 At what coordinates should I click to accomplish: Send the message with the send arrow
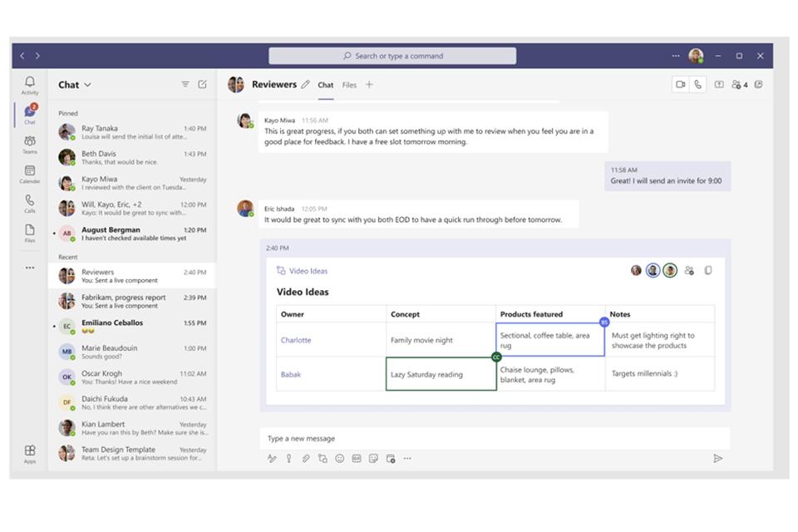717,458
